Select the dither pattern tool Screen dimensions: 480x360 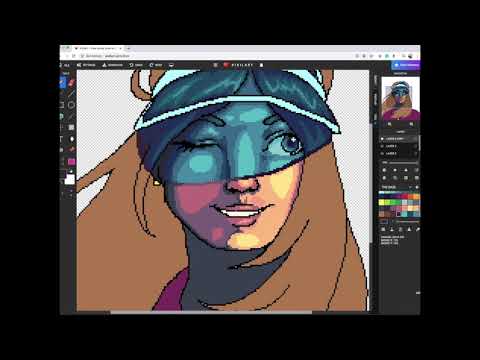71,128
